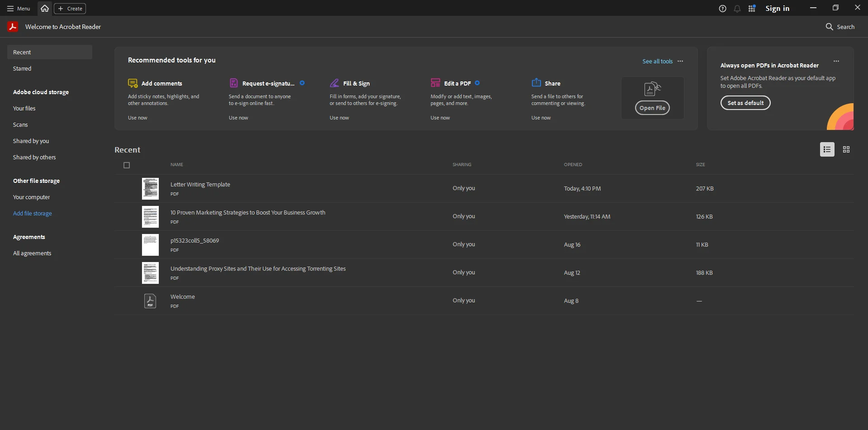
Task: Click the Add comments tool icon
Action: [x=133, y=83]
